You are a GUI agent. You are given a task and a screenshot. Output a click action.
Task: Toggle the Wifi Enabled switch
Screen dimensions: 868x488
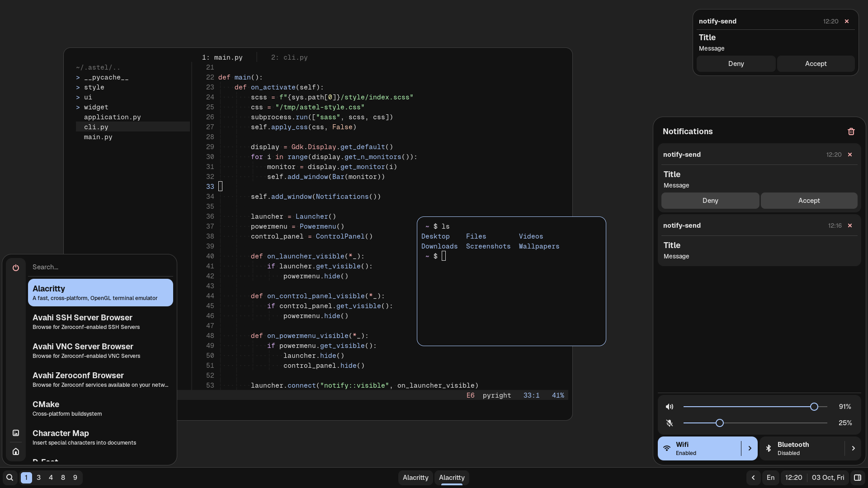pyautogui.click(x=699, y=448)
